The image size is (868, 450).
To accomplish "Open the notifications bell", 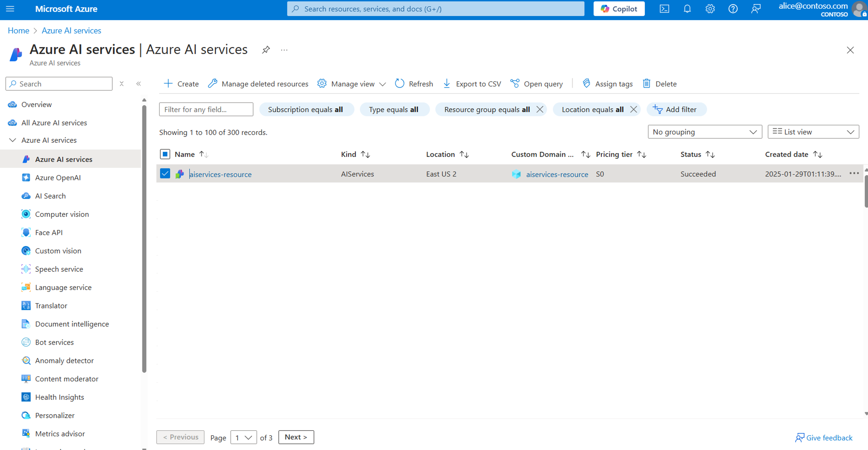I will coord(687,9).
